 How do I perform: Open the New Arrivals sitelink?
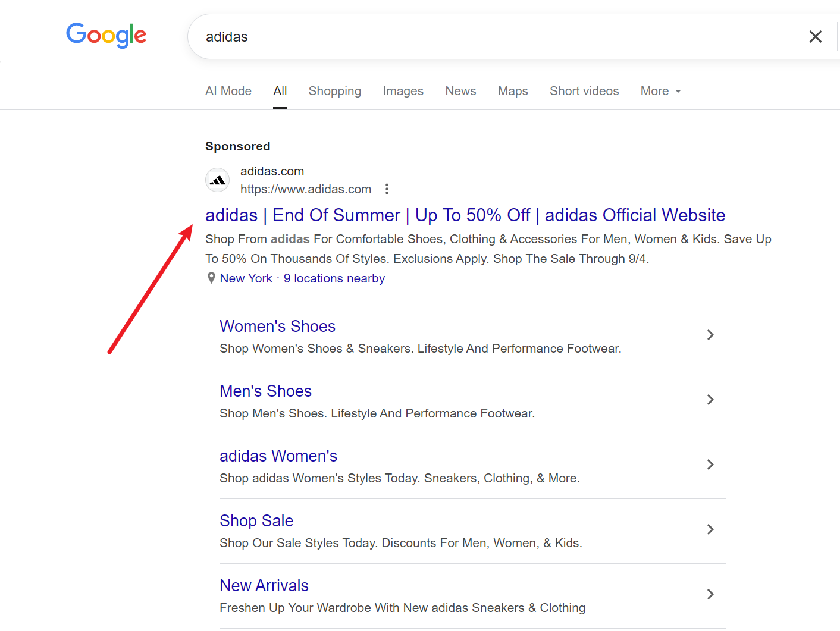[x=264, y=586]
